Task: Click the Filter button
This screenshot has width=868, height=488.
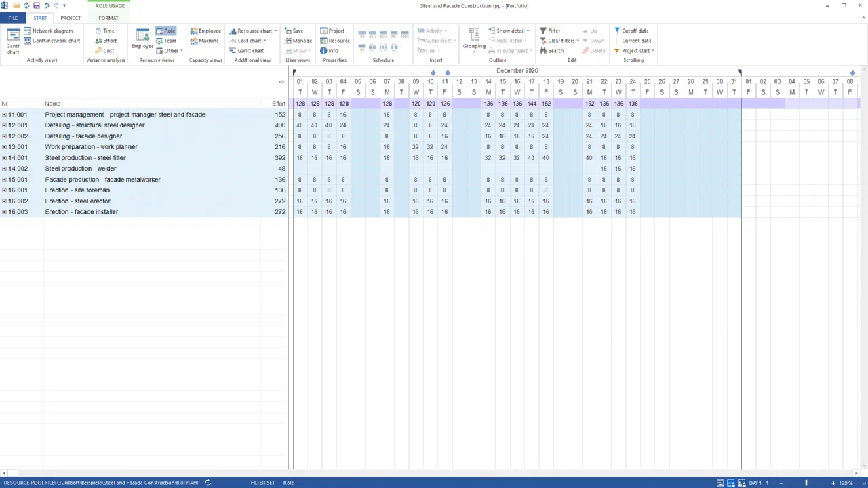Action: (x=550, y=30)
